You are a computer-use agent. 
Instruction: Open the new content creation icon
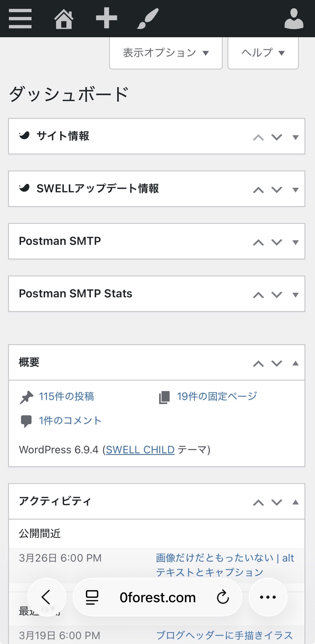(107, 18)
